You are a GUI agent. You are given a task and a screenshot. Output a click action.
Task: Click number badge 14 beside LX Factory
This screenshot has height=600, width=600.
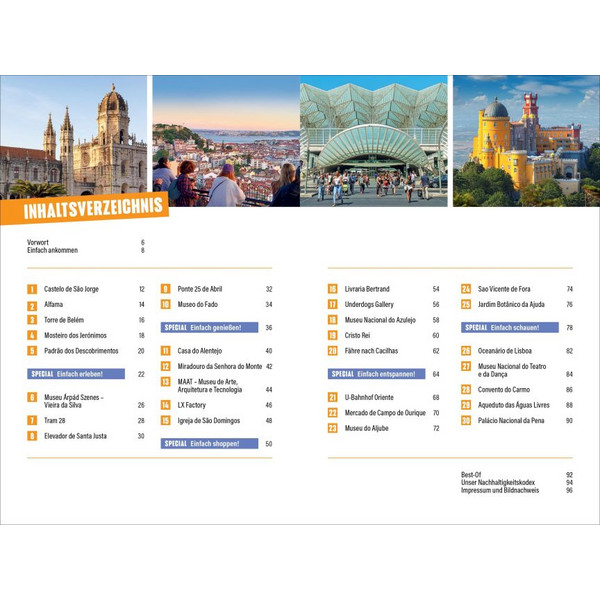pos(166,405)
